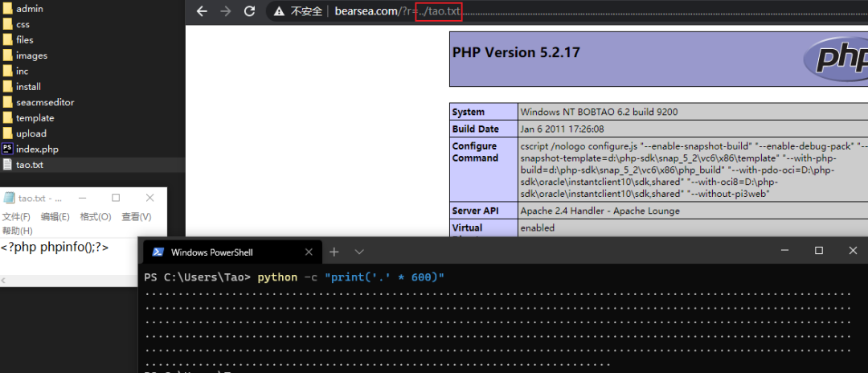Viewport: 868px width, 373px height.
Task: Go forward in the browser
Action: click(x=225, y=11)
